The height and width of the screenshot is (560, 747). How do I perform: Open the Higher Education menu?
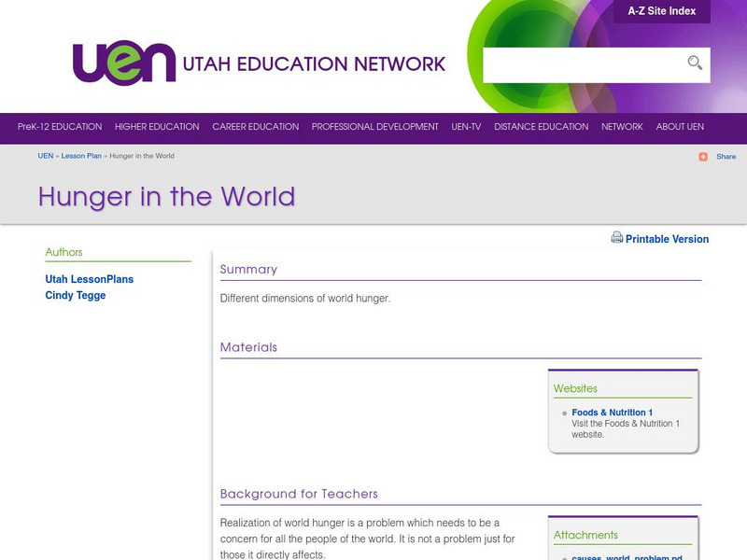[156, 126]
